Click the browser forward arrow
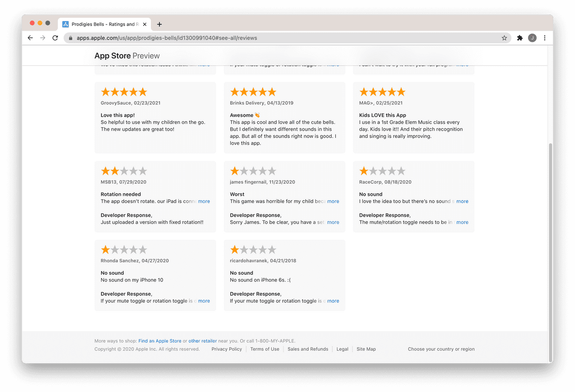The image size is (575, 392). (x=43, y=38)
